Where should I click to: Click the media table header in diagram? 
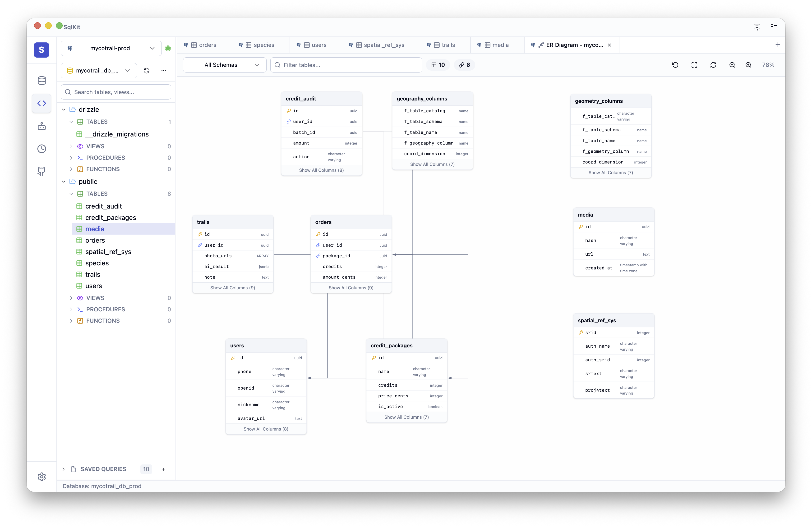[614, 215]
